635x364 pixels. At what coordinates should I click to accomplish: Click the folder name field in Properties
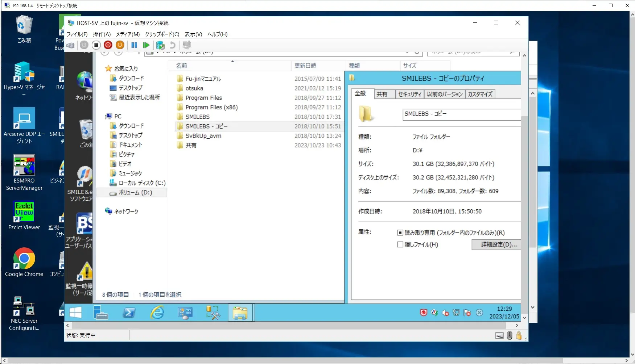461,114
